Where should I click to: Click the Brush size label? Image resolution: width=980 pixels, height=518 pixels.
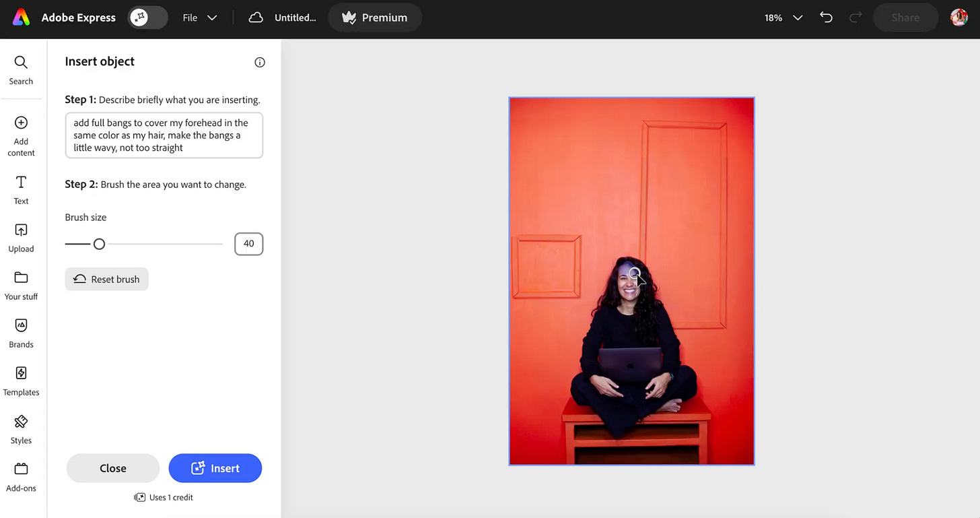pos(85,218)
